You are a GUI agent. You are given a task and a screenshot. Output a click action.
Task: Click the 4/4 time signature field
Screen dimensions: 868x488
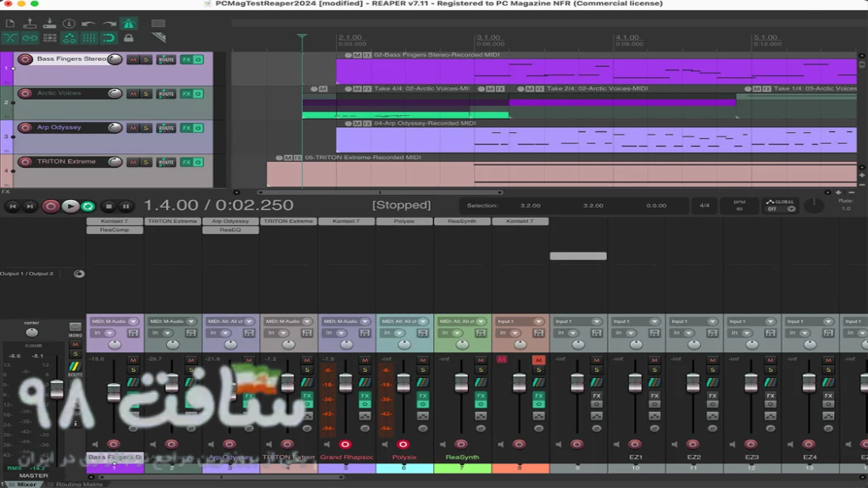[x=704, y=205]
